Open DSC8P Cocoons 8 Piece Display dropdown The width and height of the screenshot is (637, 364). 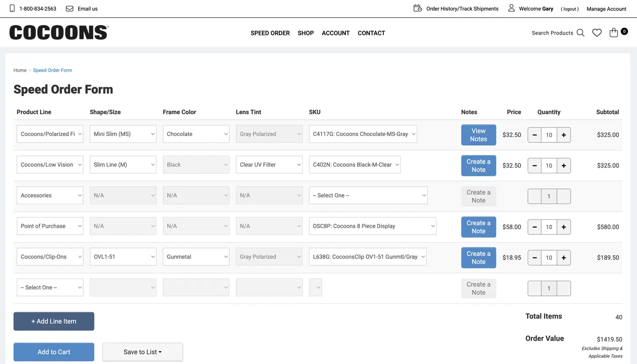click(x=373, y=226)
